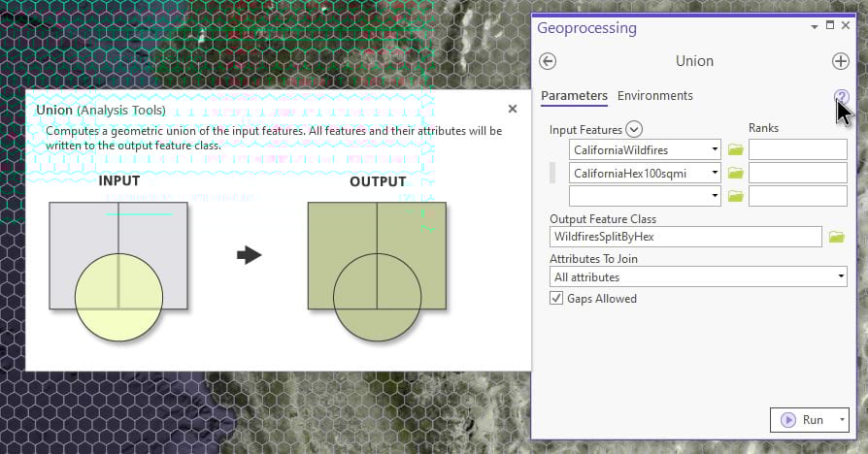
Task: Browse folder for the empty input row
Action: tap(735, 196)
